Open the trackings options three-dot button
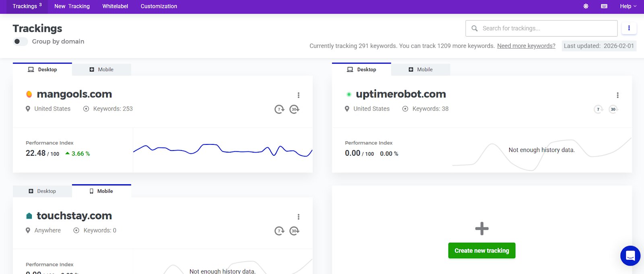The height and width of the screenshot is (274, 644). tap(629, 28)
